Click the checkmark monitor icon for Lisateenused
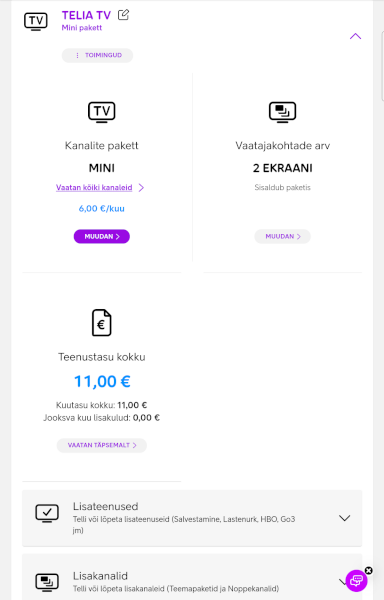This screenshot has width=384, height=600. tap(47, 514)
